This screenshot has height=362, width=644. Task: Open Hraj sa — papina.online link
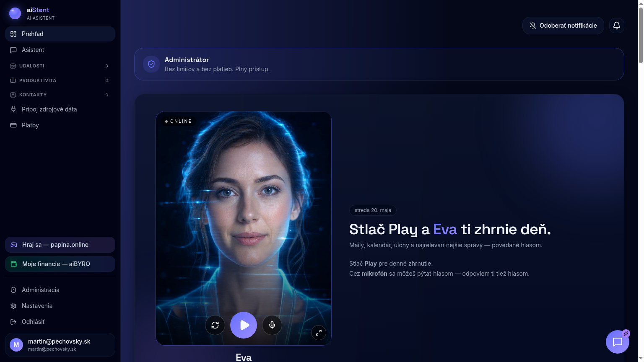pyautogui.click(x=60, y=245)
